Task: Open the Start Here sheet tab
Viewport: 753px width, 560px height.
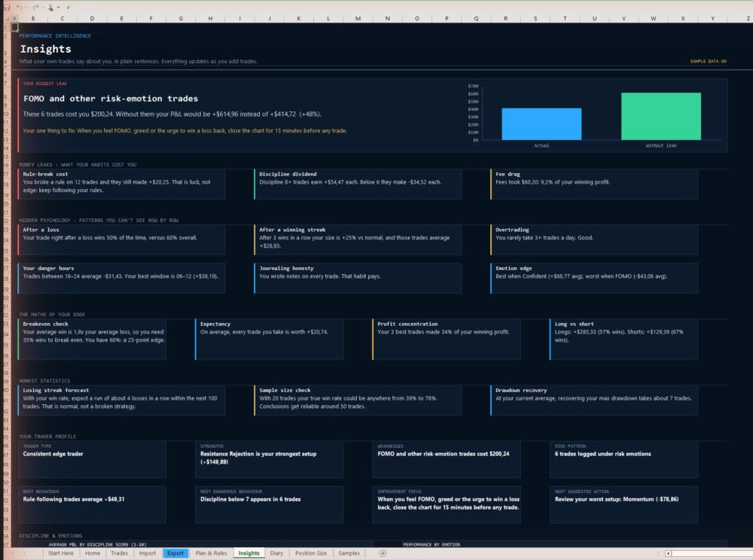Action: [61, 553]
